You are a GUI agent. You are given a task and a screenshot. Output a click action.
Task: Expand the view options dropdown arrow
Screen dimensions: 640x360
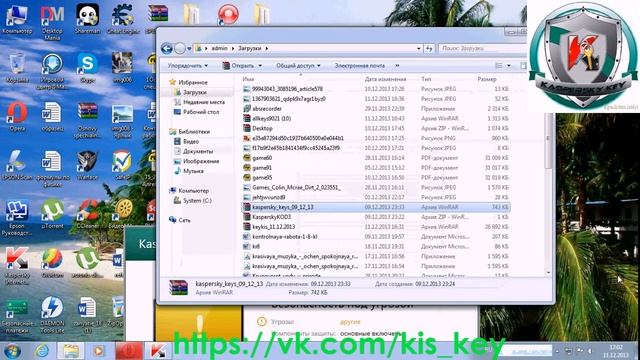pyautogui.click(x=509, y=66)
